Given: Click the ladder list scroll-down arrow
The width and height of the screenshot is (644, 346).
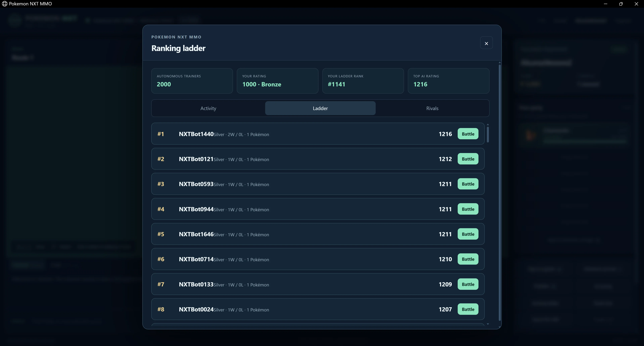Looking at the screenshot, I should [488, 324].
